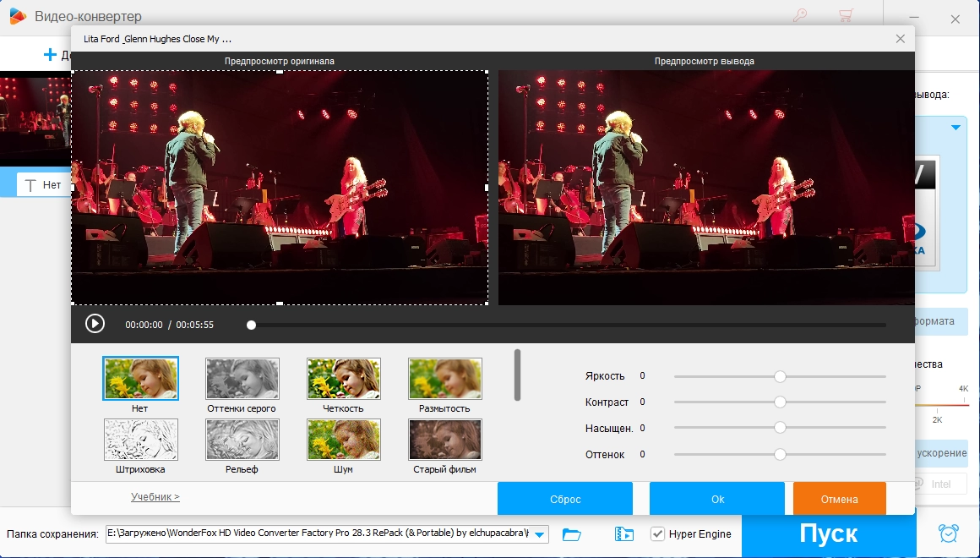Start conversion with the Пуск button
Screen dimensions: 980x558
tap(828, 533)
